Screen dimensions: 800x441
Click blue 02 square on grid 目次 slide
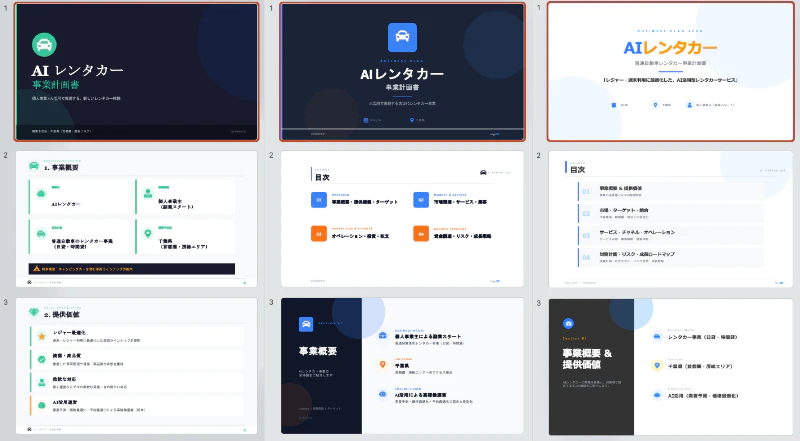point(421,200)
